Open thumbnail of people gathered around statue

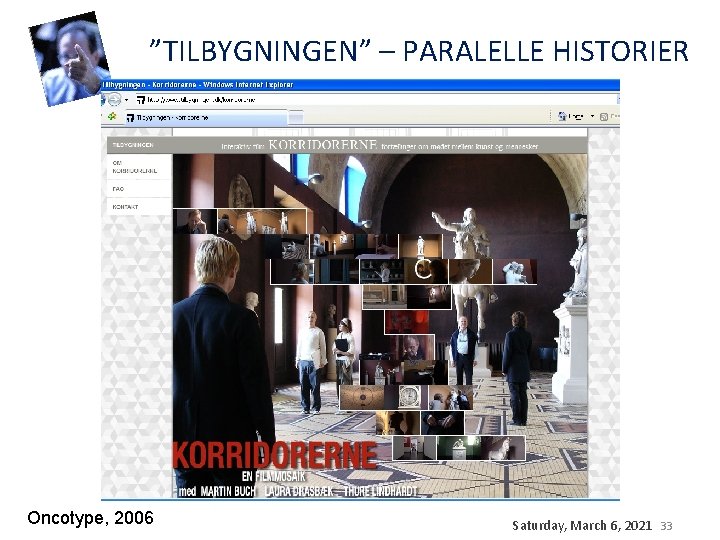tap(450, 397)
